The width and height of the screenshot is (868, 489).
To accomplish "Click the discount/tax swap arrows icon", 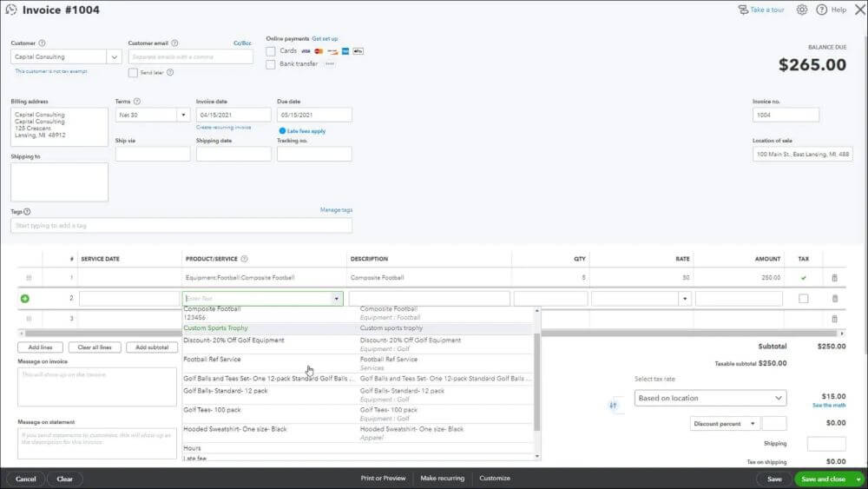I will (x=613, y=406).
